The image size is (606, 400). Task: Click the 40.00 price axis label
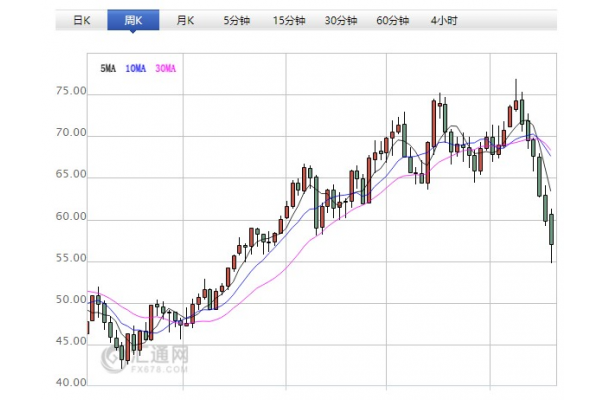[x=71, y=383]
